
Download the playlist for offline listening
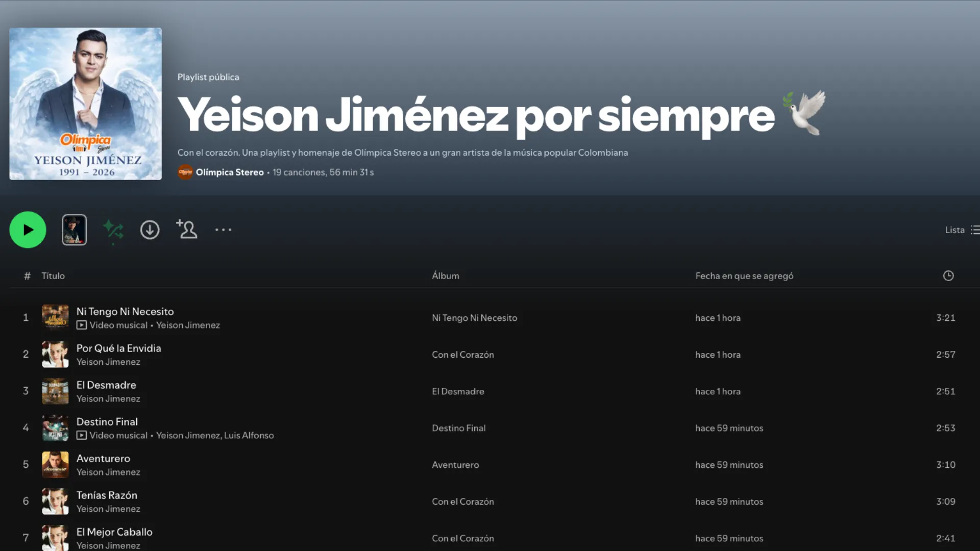coord(150,230)
